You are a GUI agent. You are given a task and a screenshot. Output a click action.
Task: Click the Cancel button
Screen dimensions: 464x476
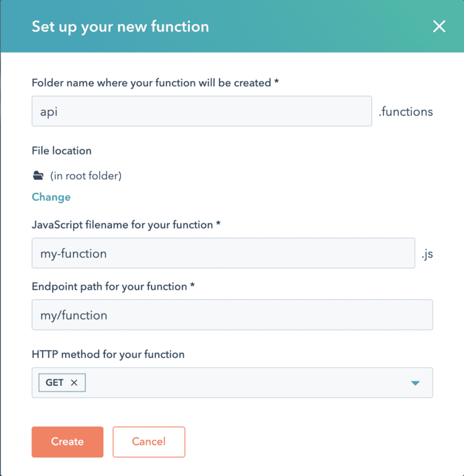[149, 442]
